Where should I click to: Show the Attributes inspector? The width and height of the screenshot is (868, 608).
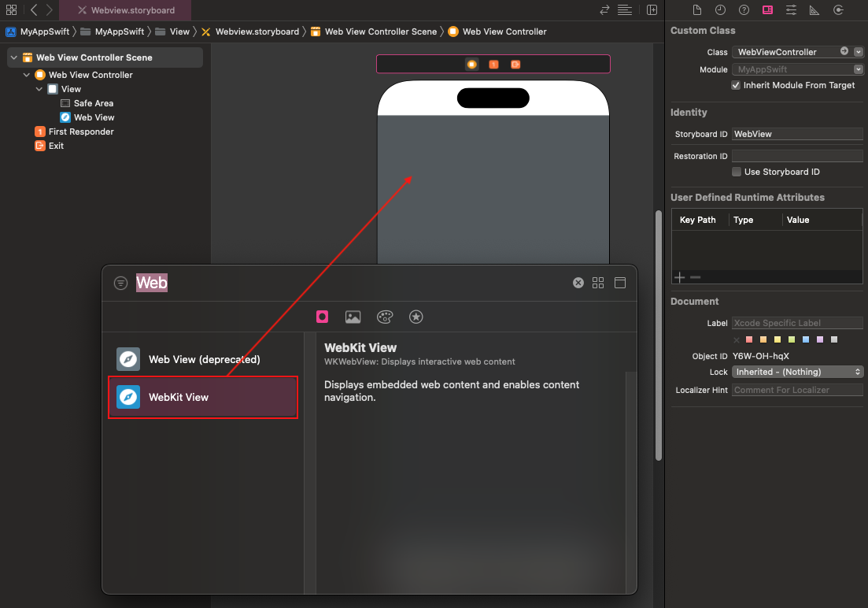click(791, 10)
